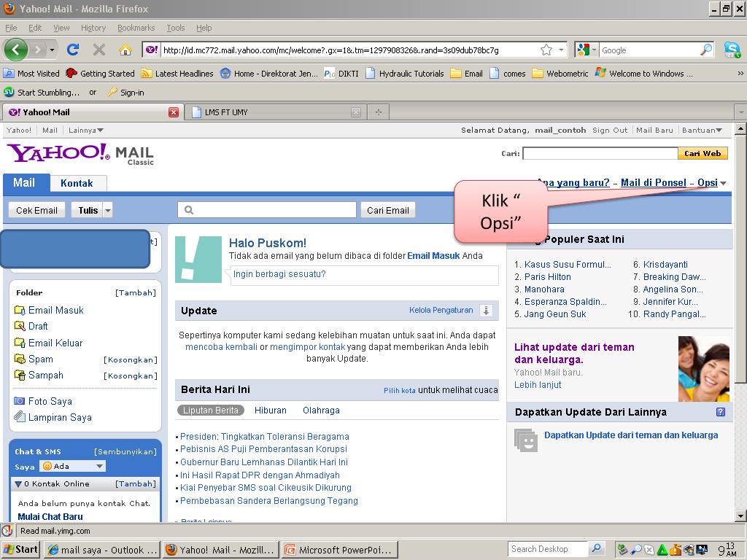Click the smiling women promo thumbnail
Viewport: 747px width, 560px height.
click(704, 368)
